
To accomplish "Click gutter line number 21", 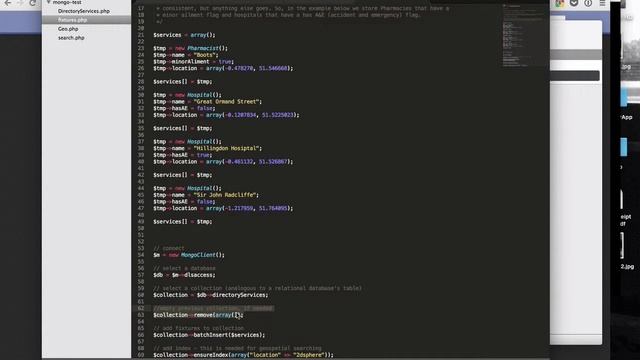I will (141, 35).
